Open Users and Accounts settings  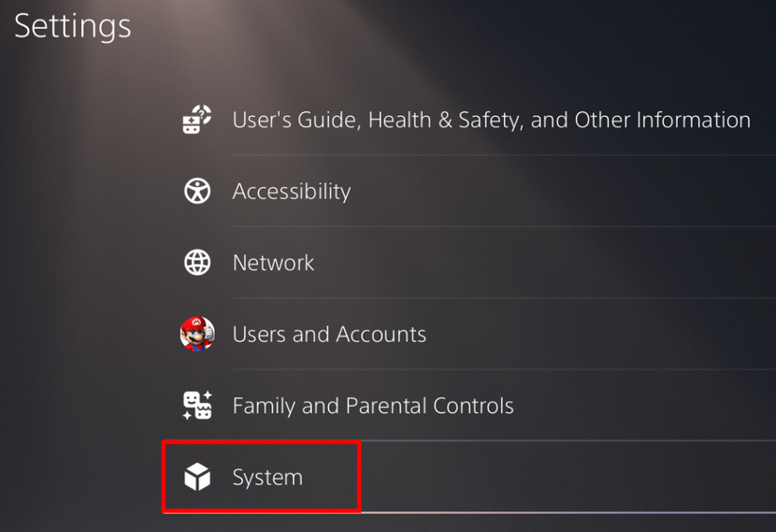pos(329,335)
